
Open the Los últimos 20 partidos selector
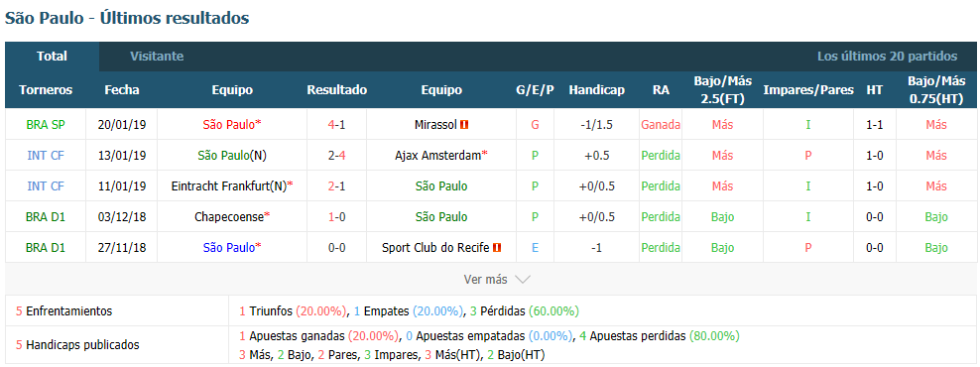[x=887, y=57]
